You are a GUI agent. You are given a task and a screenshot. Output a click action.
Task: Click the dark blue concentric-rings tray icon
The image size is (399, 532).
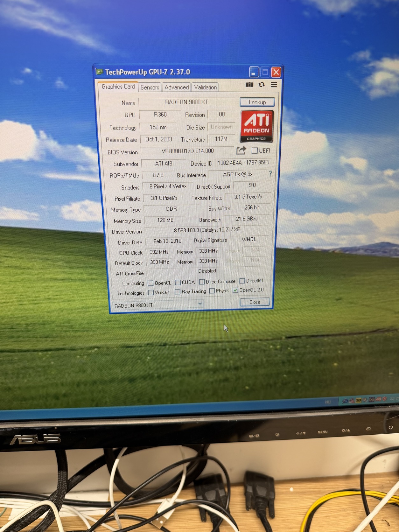tap(371, 399)
